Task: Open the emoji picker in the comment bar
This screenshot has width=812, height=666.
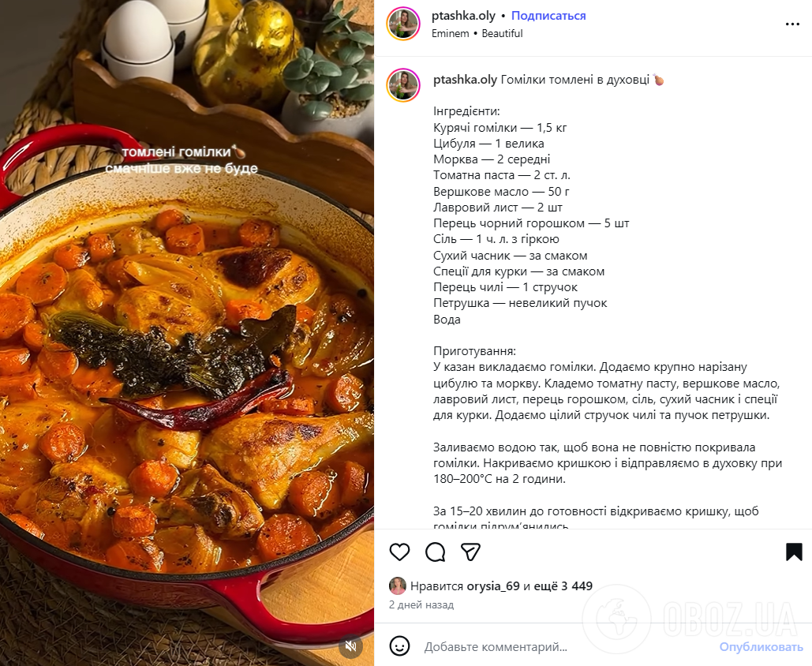Action: click(x=400, y=647)
